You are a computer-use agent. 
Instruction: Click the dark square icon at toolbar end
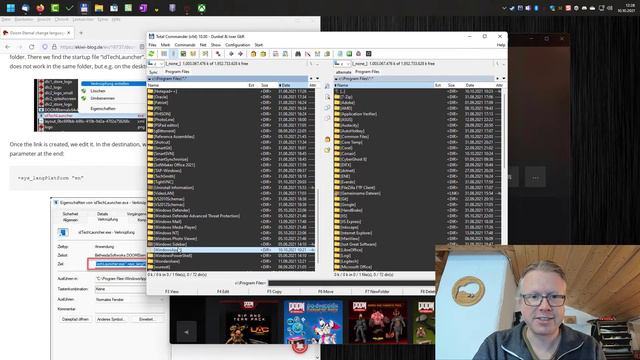click(x=369, y=54)
